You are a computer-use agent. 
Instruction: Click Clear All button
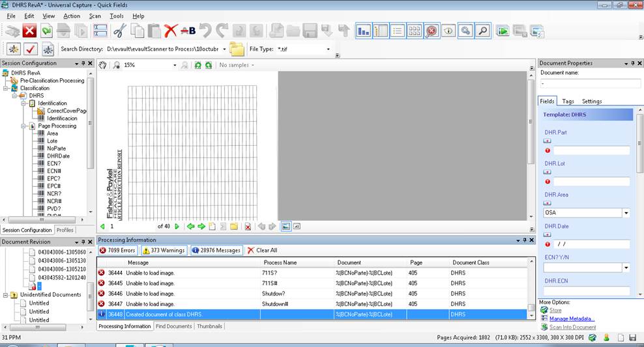click(x=262, y=250)
